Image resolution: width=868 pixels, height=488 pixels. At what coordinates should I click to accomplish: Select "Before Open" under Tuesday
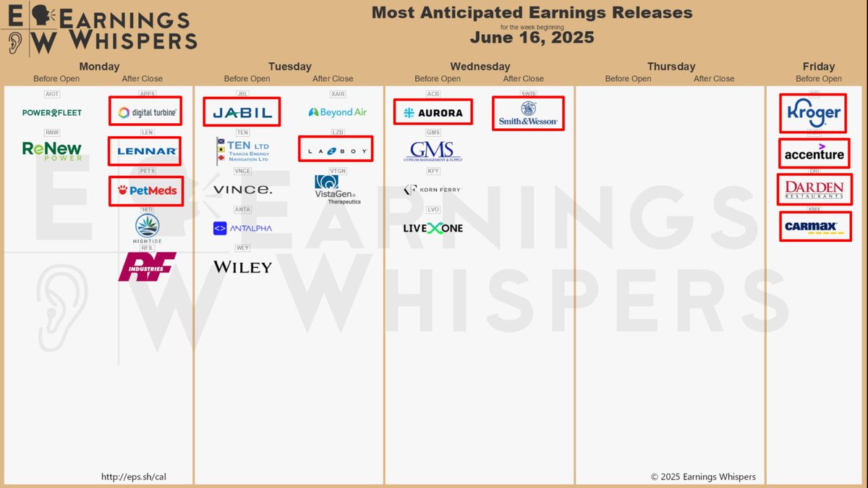247,79
